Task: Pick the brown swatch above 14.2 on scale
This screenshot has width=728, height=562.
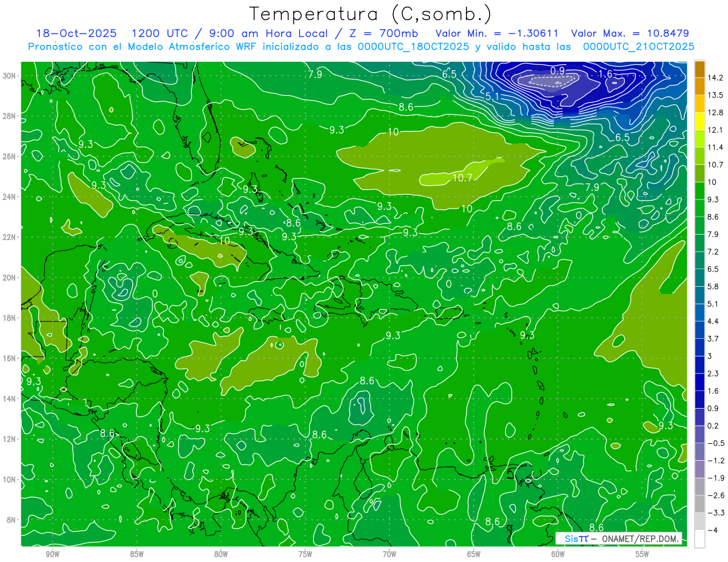Action: pyautogui.click(x=699, y=69)
